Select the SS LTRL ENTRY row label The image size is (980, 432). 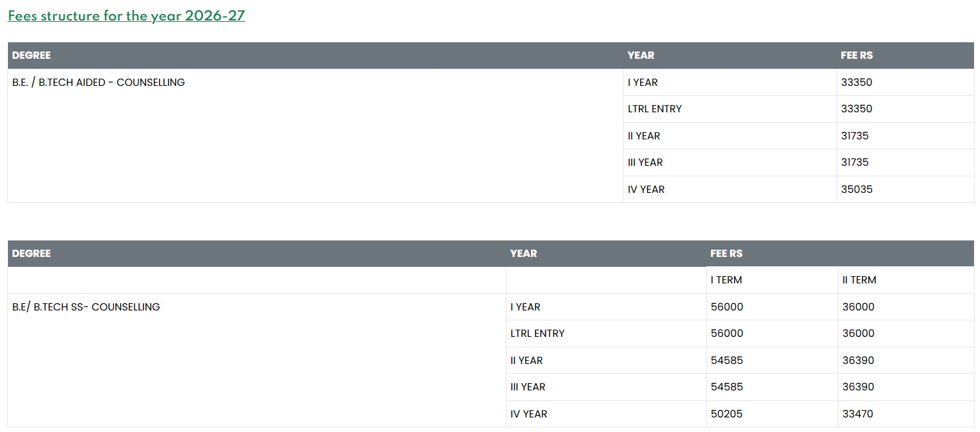coord(537,334)
